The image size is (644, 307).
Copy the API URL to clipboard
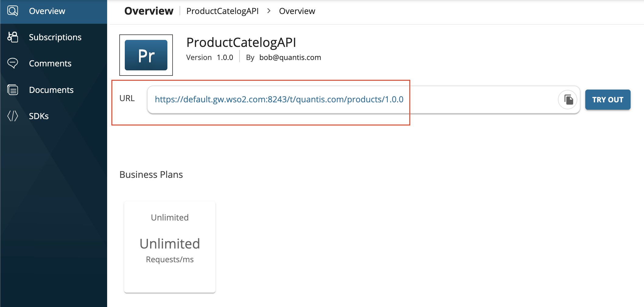tap(568, 100)
